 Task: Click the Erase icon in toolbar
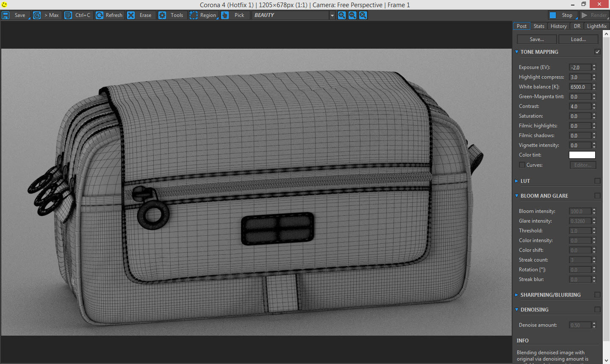tap(131, 15)
